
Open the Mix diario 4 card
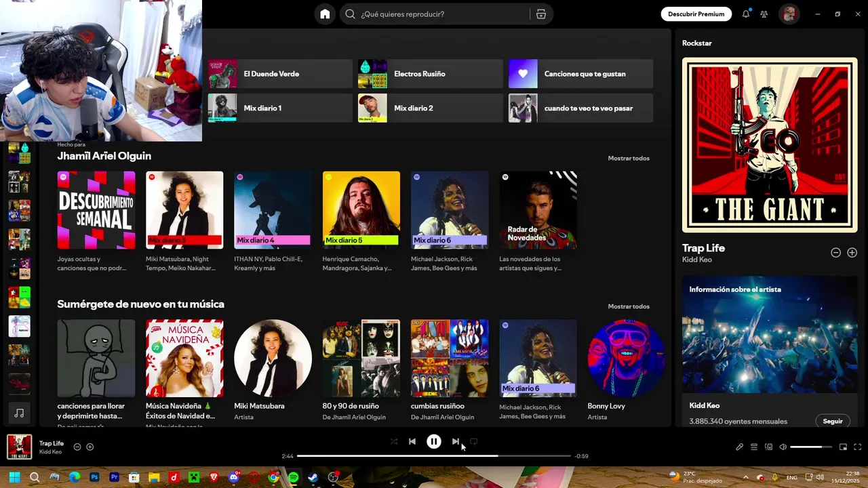(273, 221)
